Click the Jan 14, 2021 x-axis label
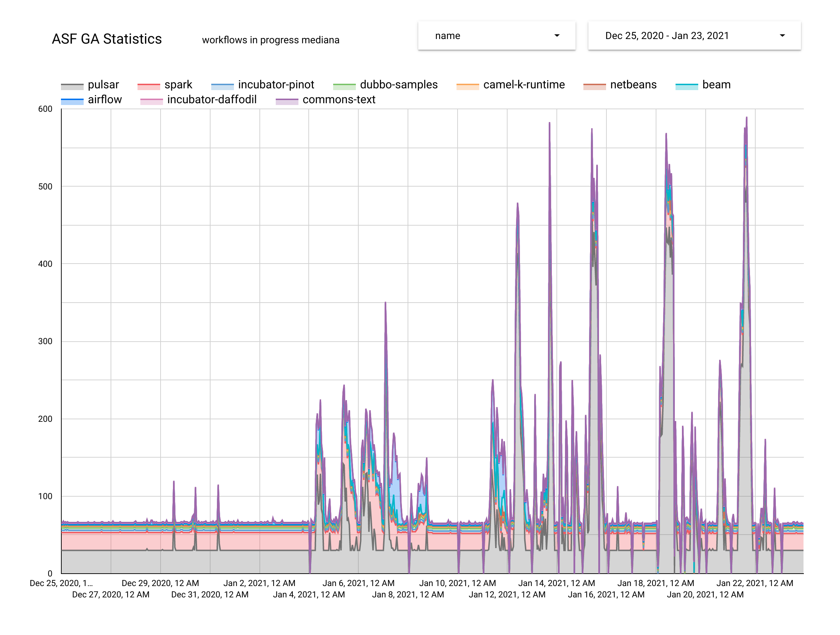840x635 pixels. (x=556, y=583)
